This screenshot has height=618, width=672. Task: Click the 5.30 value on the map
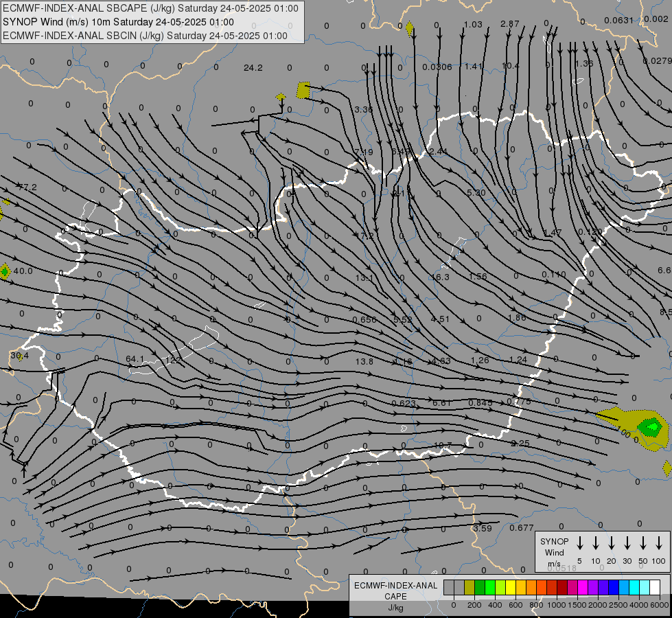pyautogui.click(x=476, y=192)
